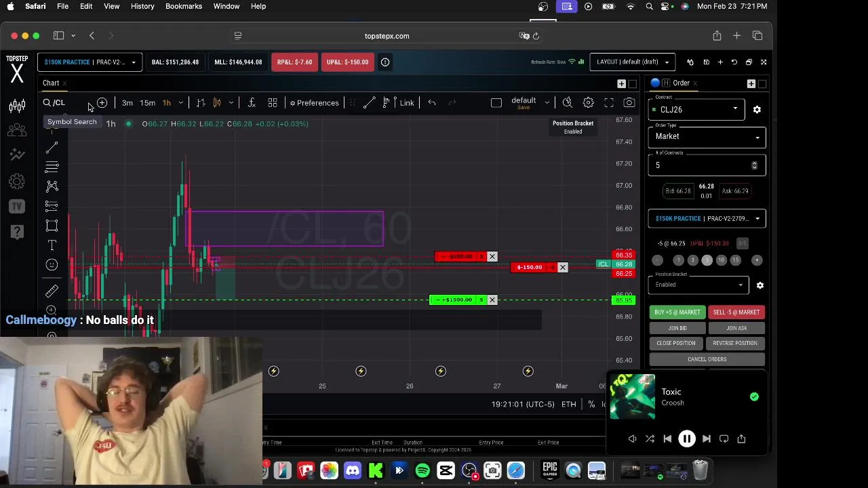Add symbol with plus circle icon

pos(102,103)
